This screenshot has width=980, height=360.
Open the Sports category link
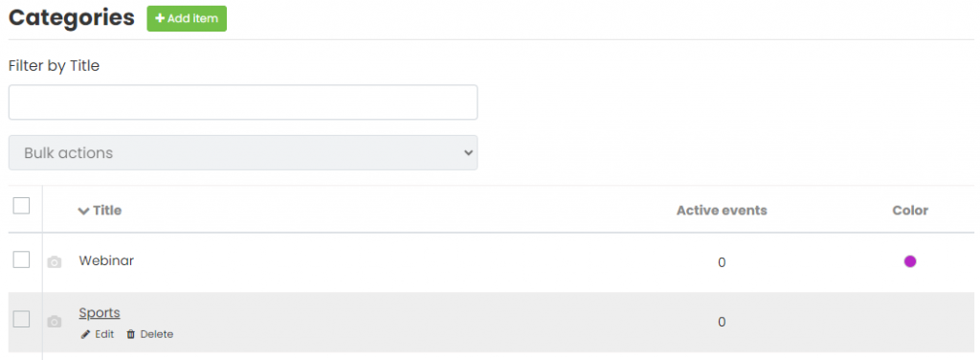click(100, 312)
